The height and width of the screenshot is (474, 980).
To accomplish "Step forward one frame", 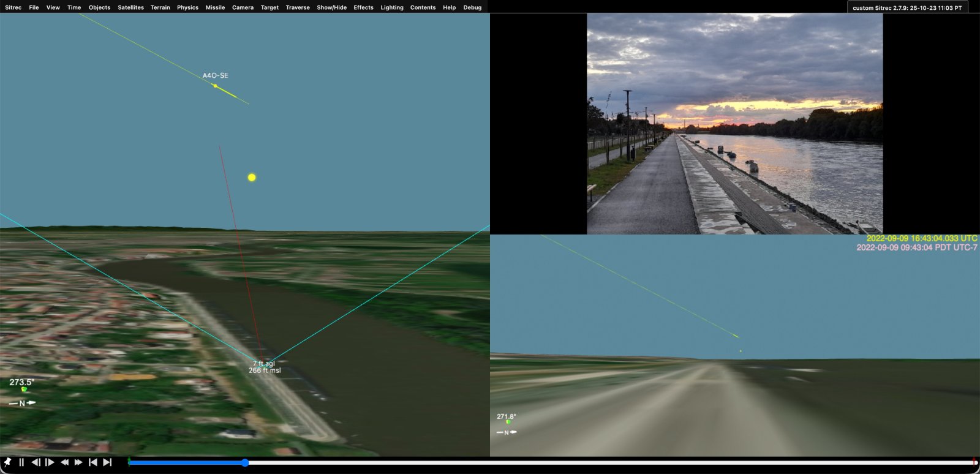I will pyautogui.click(x=50, y=462).
